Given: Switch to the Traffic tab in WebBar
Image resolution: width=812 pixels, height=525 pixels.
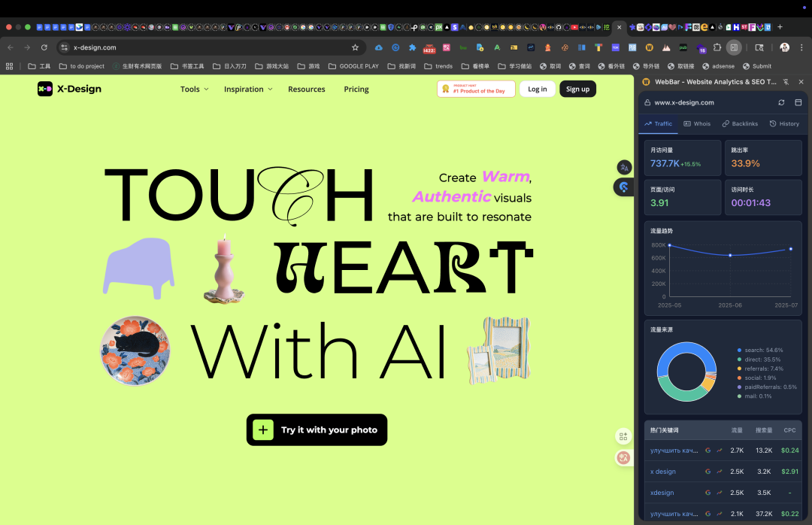Looking at the screenshot, I should (658, 124).
